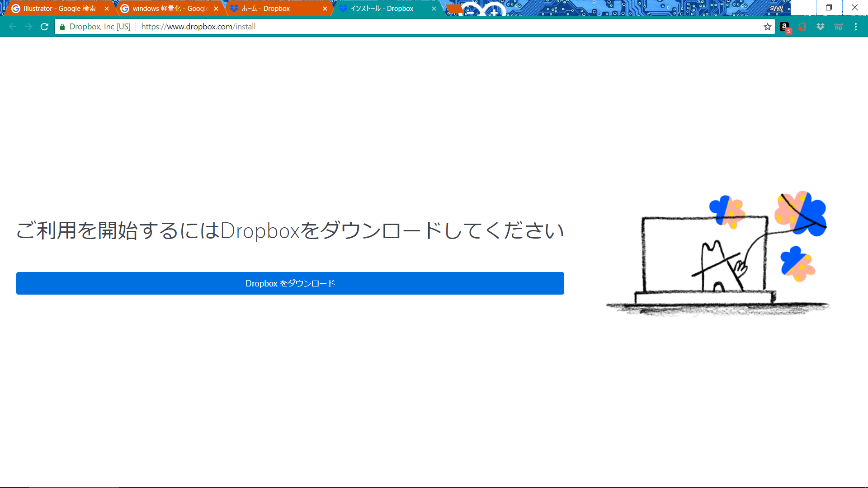
Task: Open the Dropbox extension icon in toolbar
Action: tap(821, 27)
